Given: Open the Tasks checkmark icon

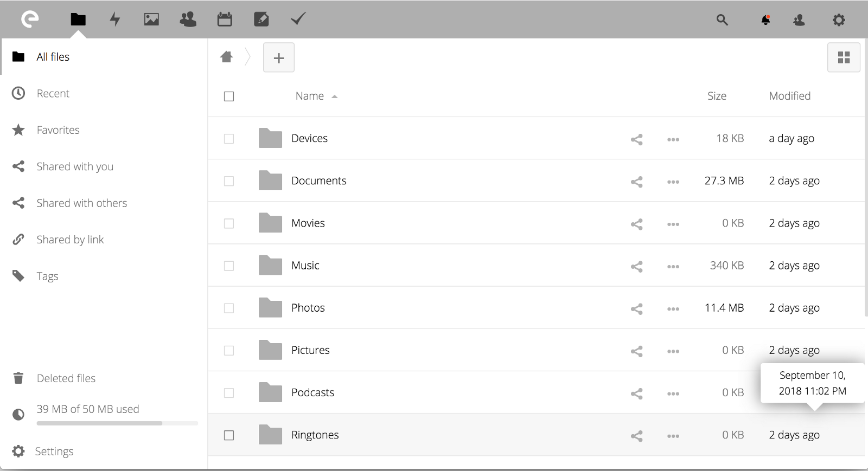Looking at the screenshot, I should (298, 20).
